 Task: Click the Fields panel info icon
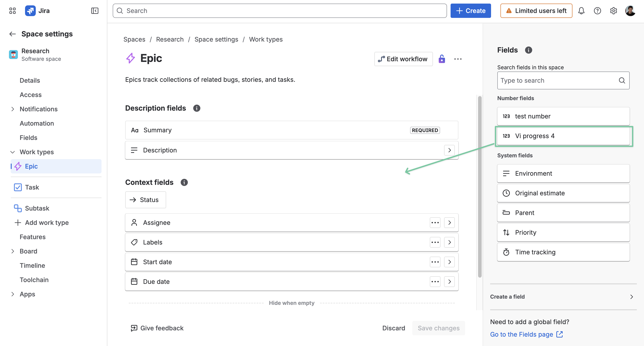(x=528, y=50)
